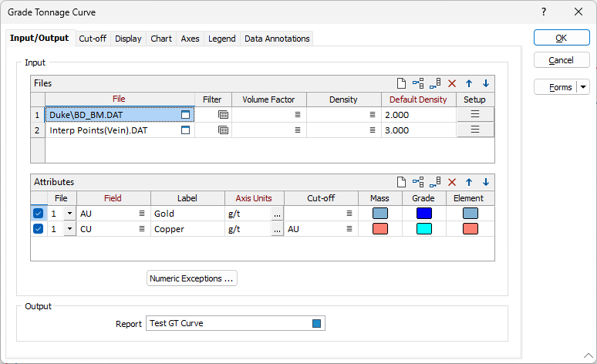Screen dimensions: 597x364
Task: Delete attribute row with red X icon
Action: tap(452, 183)
